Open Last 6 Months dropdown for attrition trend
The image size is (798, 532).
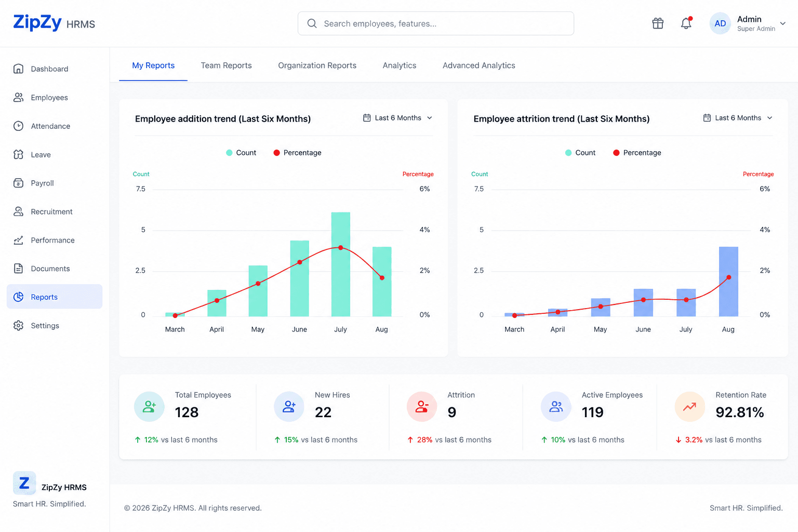click(738, 118)
